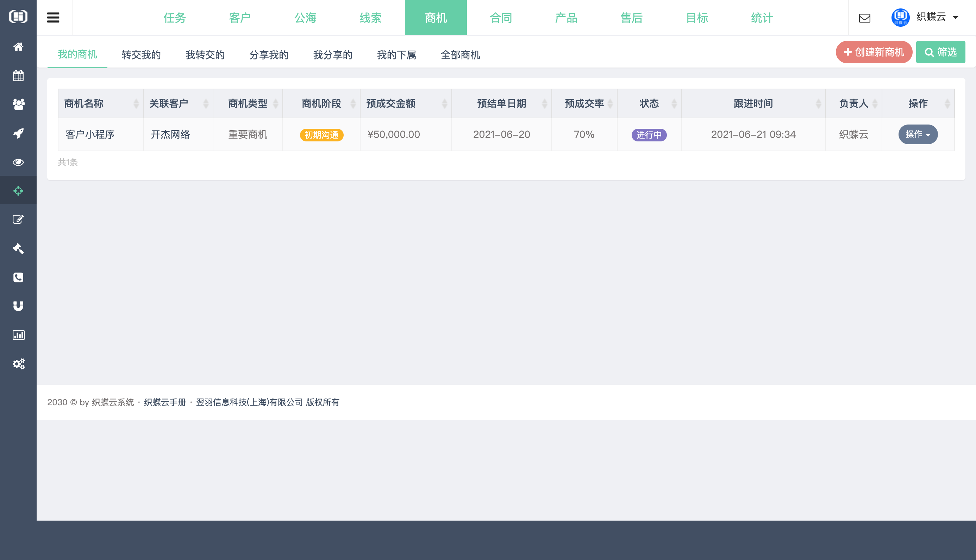Select the eye icon in the sidebar
Image resolution: width=976 pixels, height=560 pixels.
point(18,162)
